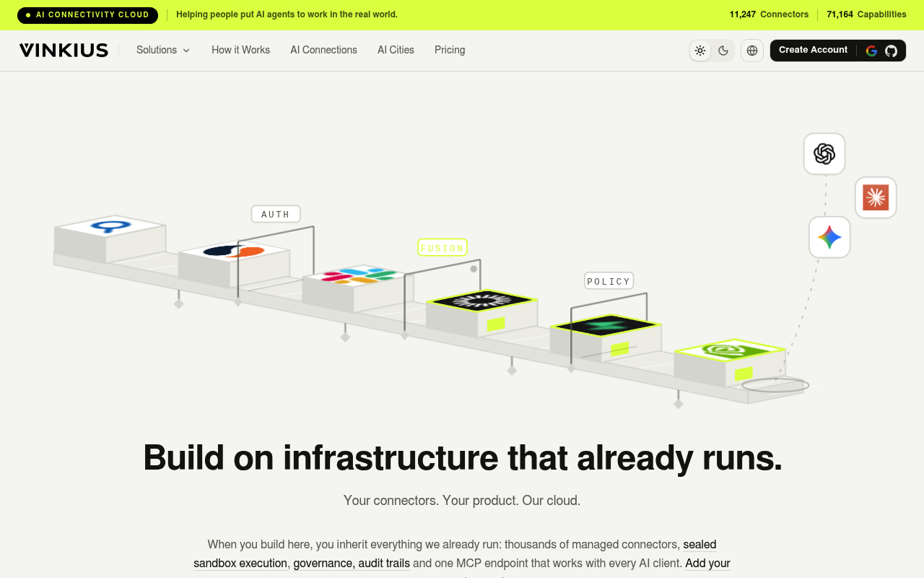
Task: Expand the Solutions dropdown menu
Action: click(x=163, y=50)
